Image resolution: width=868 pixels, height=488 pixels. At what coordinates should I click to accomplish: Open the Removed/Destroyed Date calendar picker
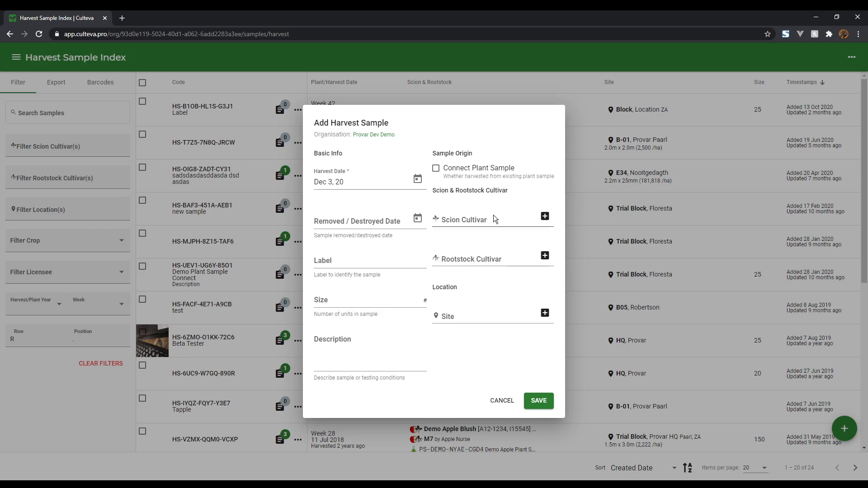pos(417,218)
